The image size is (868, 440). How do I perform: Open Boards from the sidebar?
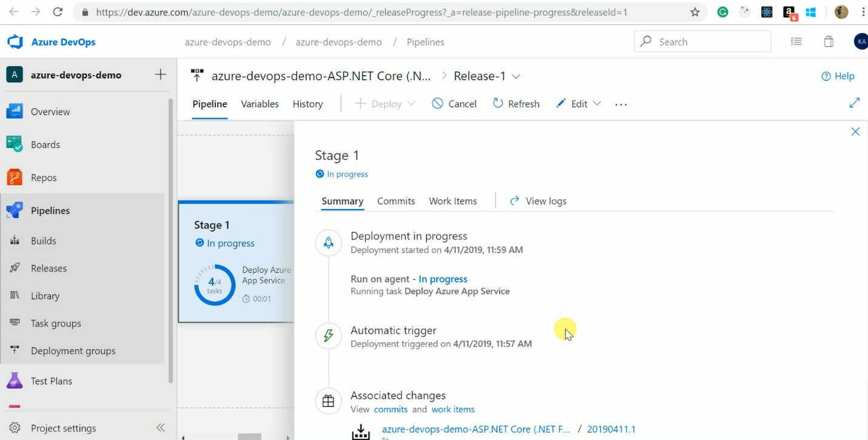pos(45,145)
